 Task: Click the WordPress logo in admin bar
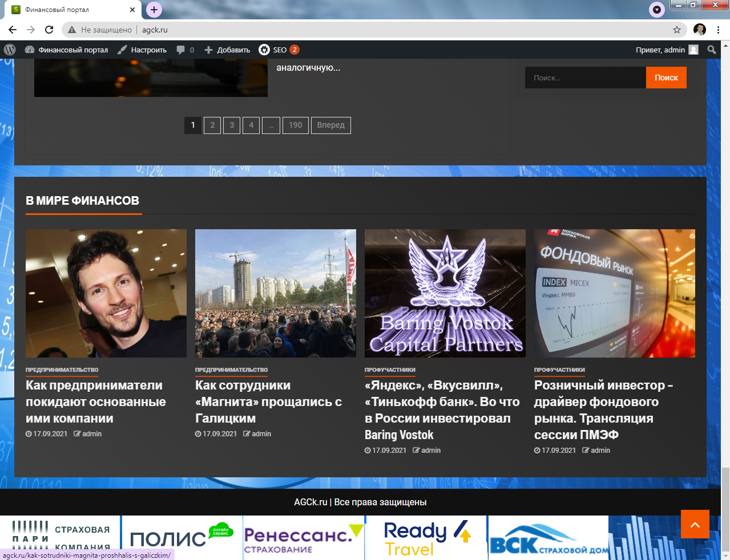click(10, 50)
